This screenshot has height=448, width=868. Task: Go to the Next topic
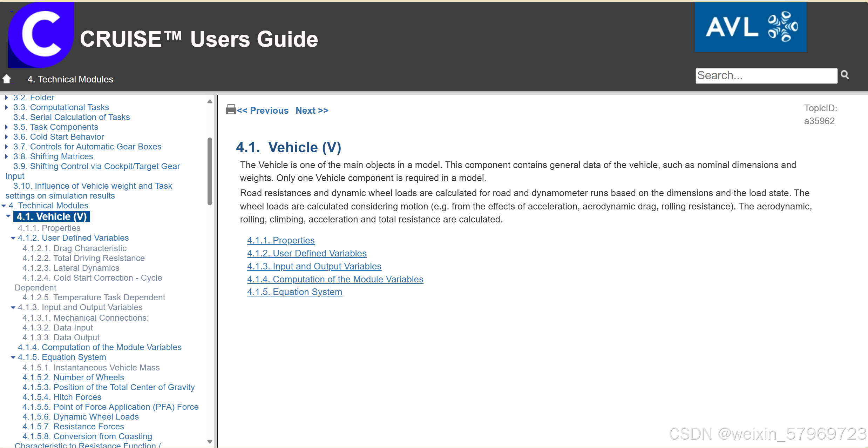(x=312, y=111)
